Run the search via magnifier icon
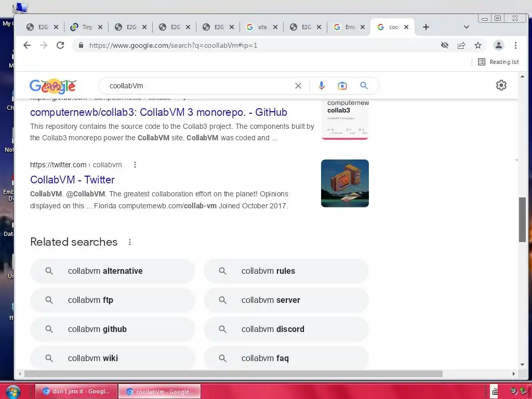This screenshot has width=532, height=399. click(364, 86)
